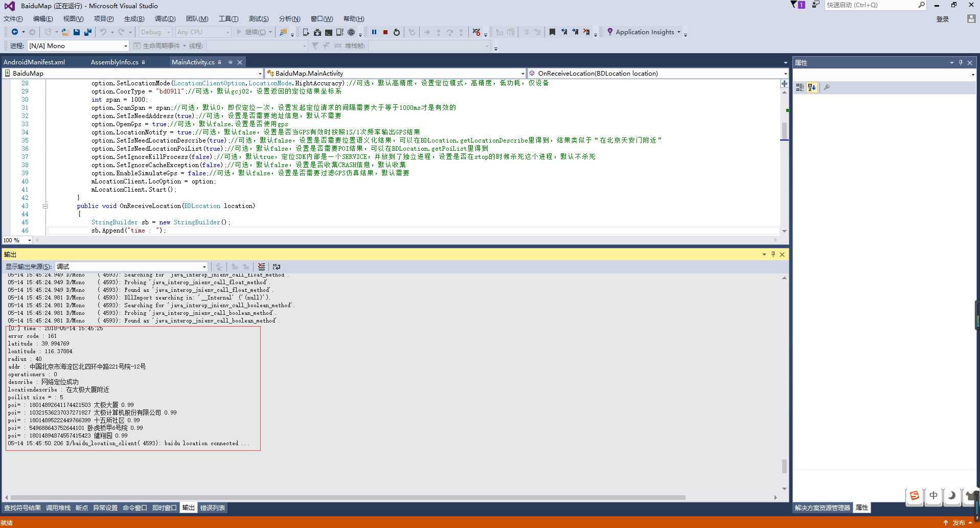Open the 断点 breakpoints tab
This screenshot has width=980, height=528.
coord(82,508)
